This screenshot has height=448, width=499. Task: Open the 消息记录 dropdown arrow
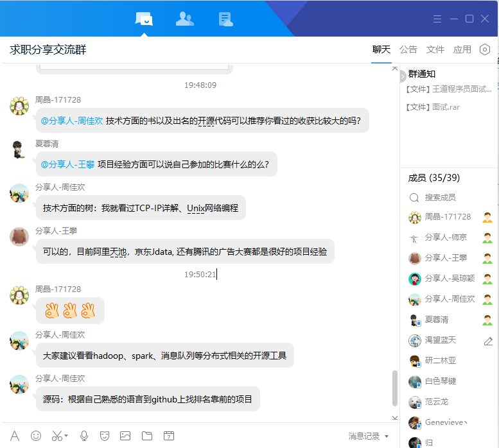[x=387, y=436]
